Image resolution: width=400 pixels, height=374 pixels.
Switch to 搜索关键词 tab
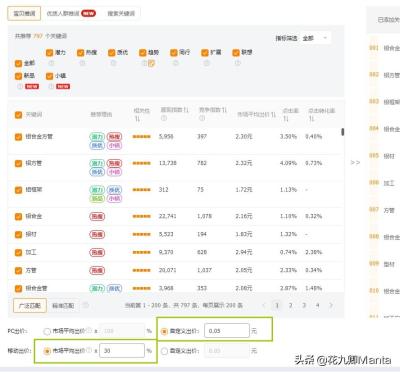click(x=121, y=13)
